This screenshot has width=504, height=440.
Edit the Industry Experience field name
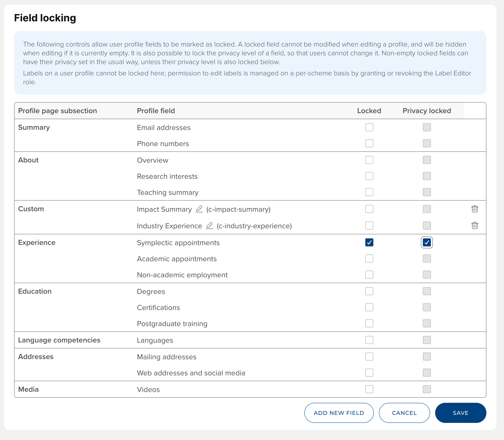click(209, 226)
